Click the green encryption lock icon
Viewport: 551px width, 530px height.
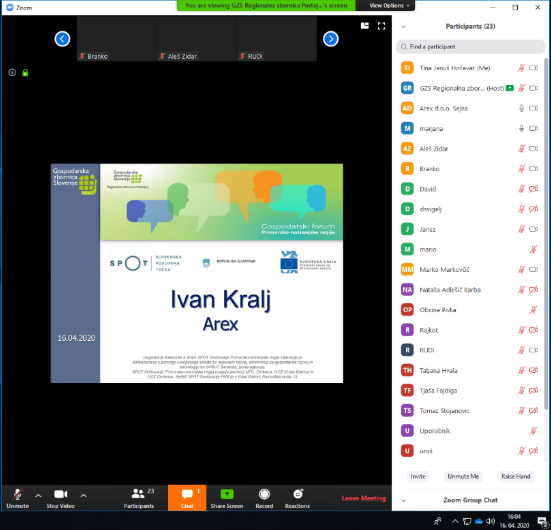tap(25, 73)
